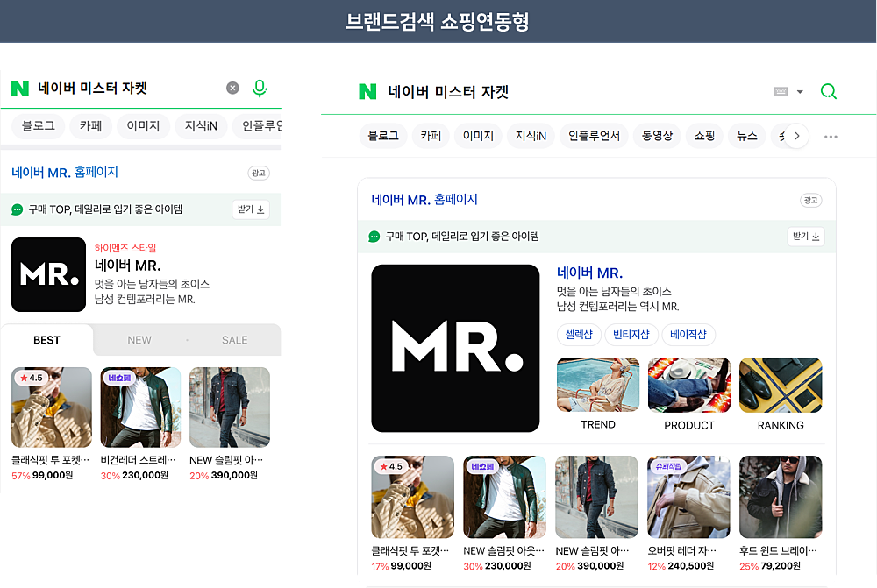Expand the keyboard options dropdown arrow
Viewport: 877px width, 588px height.
tap(800, 92)
